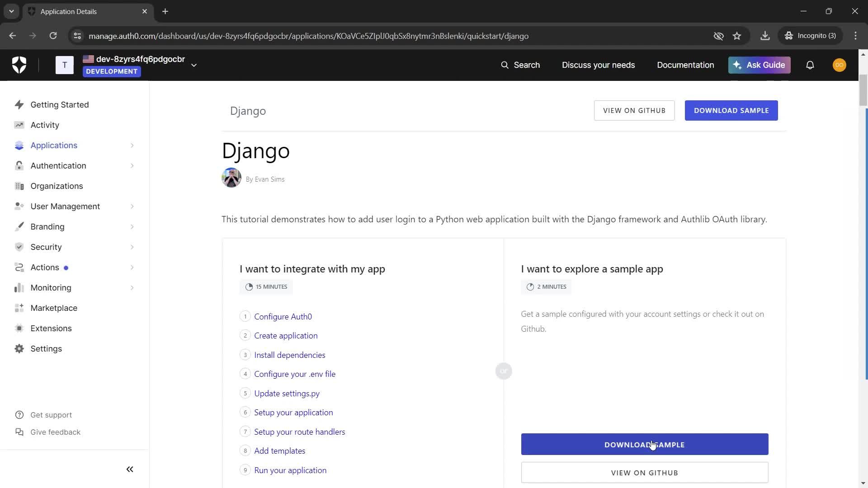Click the Auth0 shield logo
This screenshot has width=868, height=488.
19,65
